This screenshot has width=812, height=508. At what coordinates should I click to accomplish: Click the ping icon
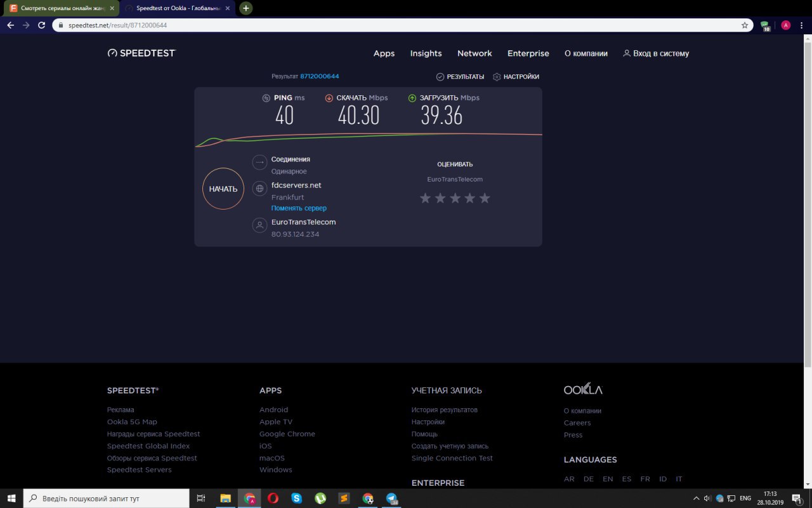pos(266,98)
